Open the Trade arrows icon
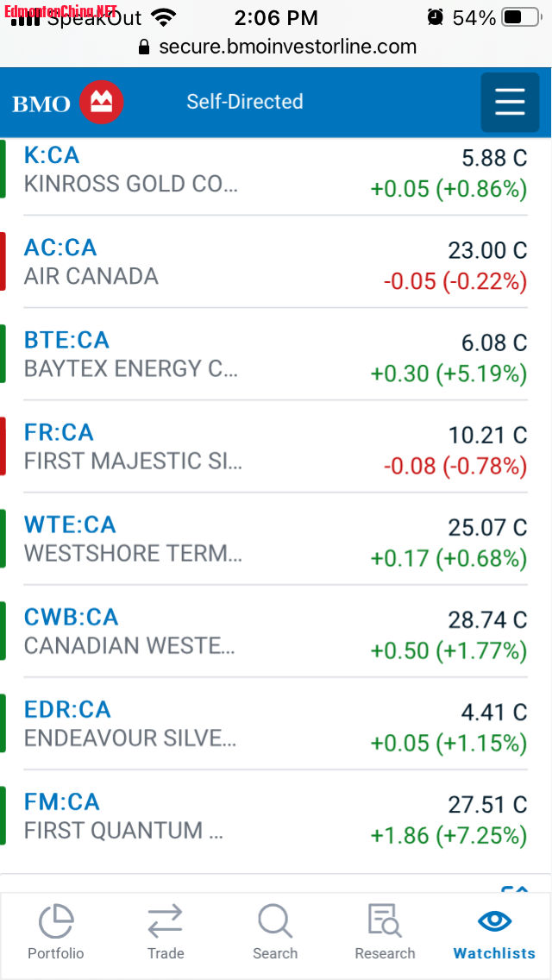Screen dimensions: 552x980 (x=165, y=922)
